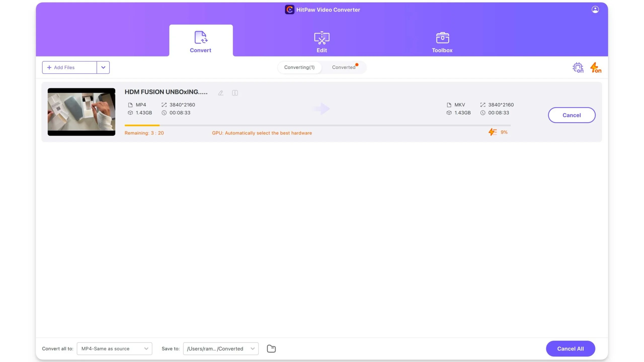Show file info for HDM FUSION video
This screenshot has height=362, width=644.
click(235, 93)
